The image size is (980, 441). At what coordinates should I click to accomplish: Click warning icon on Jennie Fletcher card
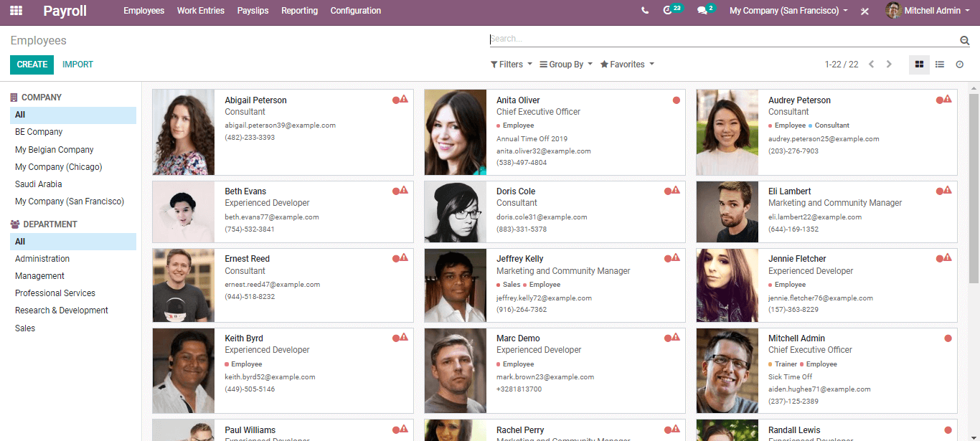948,258
